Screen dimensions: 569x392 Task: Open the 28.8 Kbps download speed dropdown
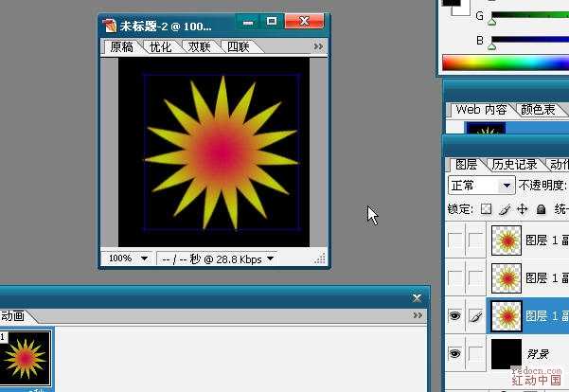coord(270,258)
